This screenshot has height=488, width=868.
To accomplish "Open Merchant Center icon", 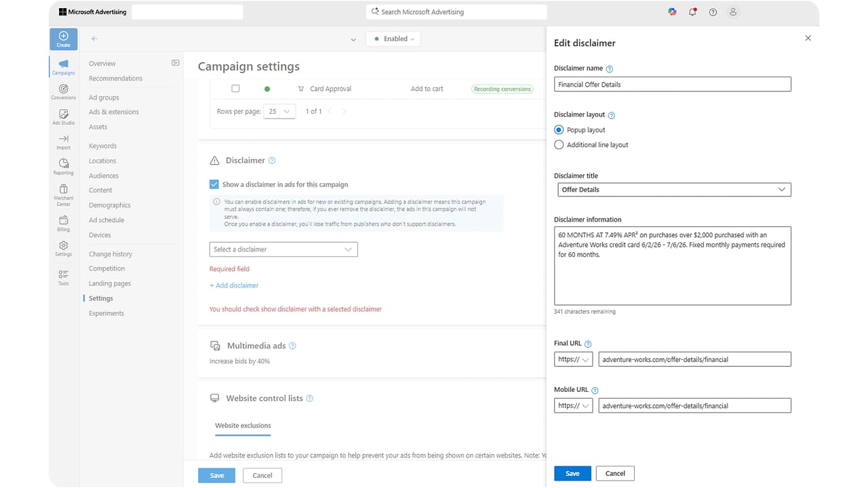I will click(x=63, y=195).
